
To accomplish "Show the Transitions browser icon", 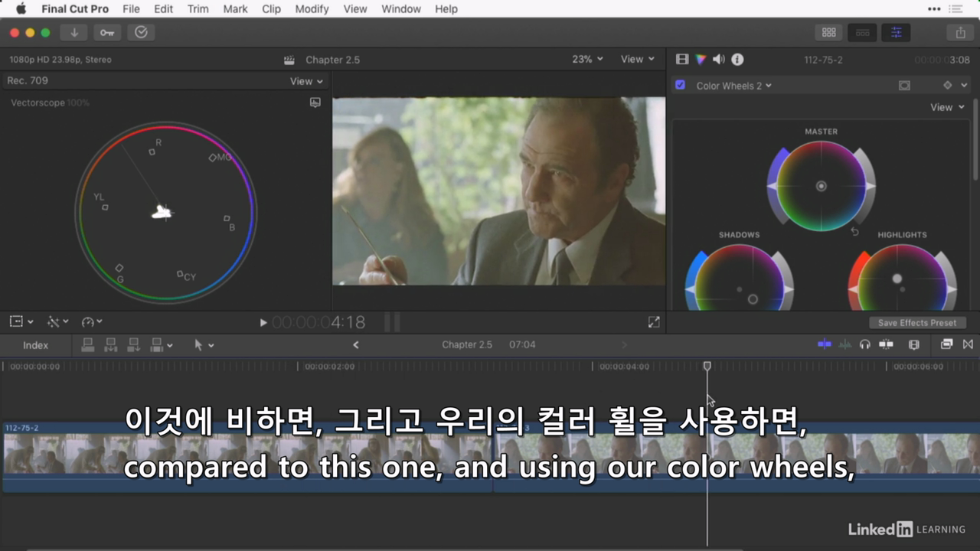I will 968,344.
